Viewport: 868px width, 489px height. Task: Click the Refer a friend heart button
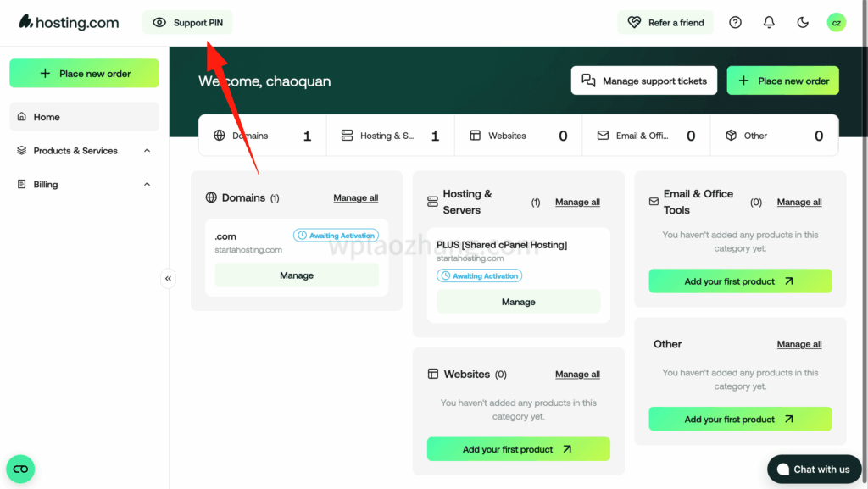pos(665,23)
